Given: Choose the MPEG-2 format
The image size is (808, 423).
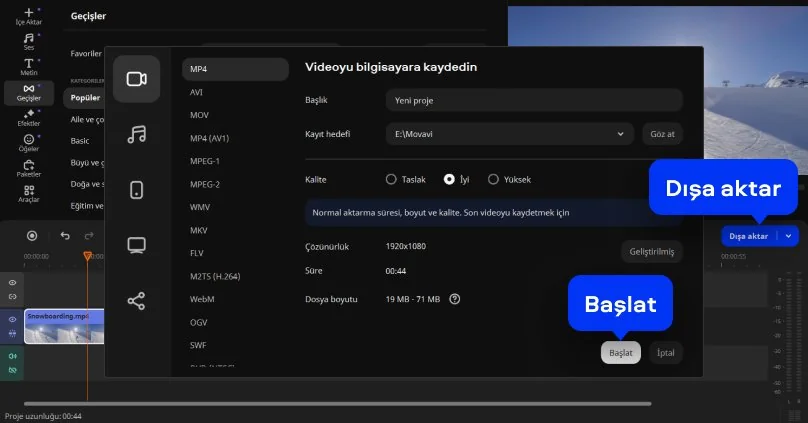Looking at the screenshot, I should (205, 184).
